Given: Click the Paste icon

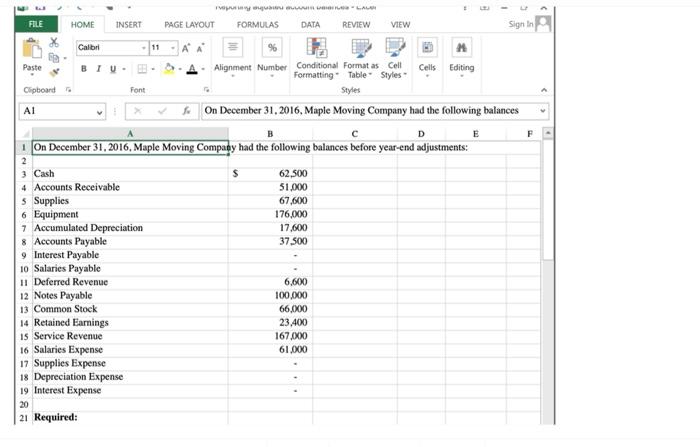Looking at the screenshot, I should coord(32,49).
